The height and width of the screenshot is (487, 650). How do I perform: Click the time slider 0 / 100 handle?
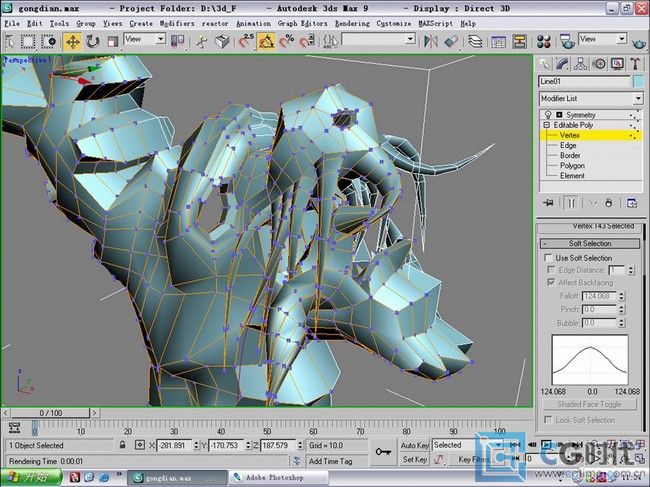(x=51, y=413)
